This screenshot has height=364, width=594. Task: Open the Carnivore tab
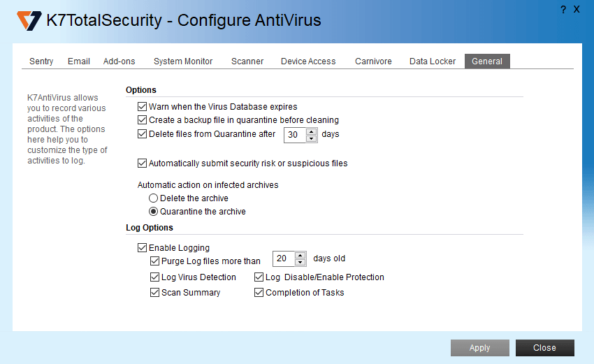click(x=373, y=61)
